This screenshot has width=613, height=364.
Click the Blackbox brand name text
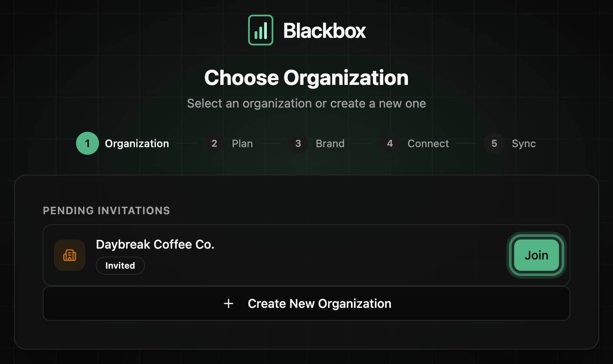324,30
